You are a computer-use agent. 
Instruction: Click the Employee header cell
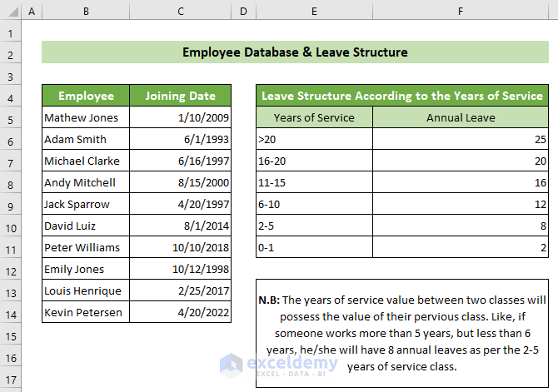(86, 96)
